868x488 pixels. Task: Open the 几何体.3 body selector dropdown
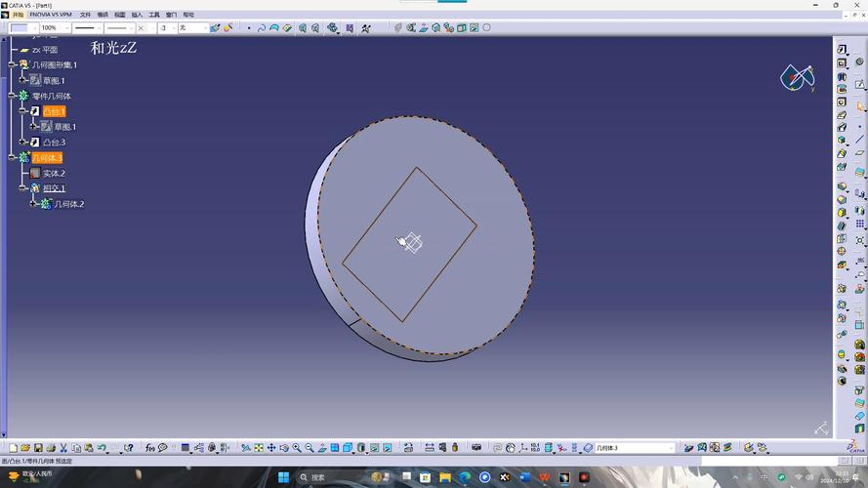671,448
